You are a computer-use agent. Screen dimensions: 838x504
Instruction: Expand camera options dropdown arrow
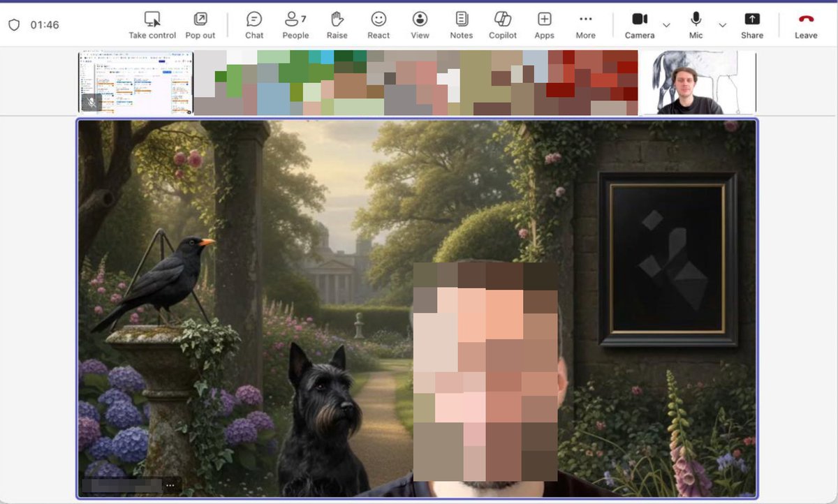pyautogui.click(x=666, y=25)
